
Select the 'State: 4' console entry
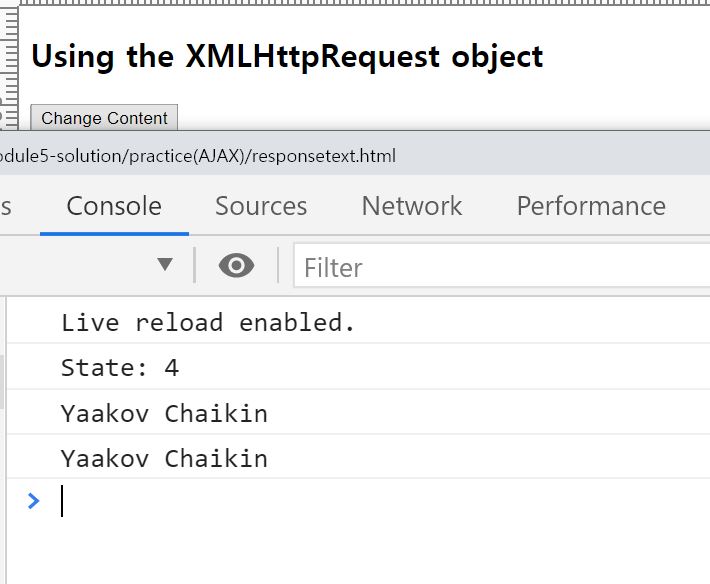coord(120,368)
